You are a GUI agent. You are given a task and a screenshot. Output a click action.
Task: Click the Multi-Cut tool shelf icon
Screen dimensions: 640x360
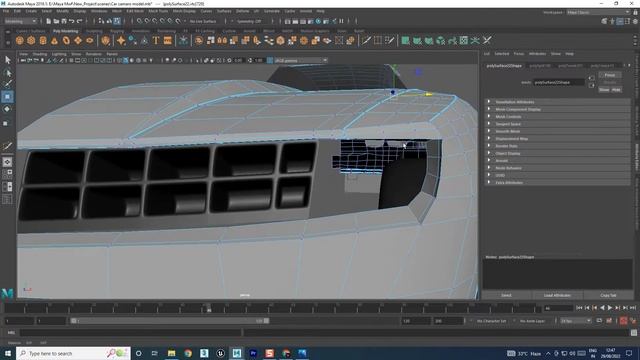point(366,40)
